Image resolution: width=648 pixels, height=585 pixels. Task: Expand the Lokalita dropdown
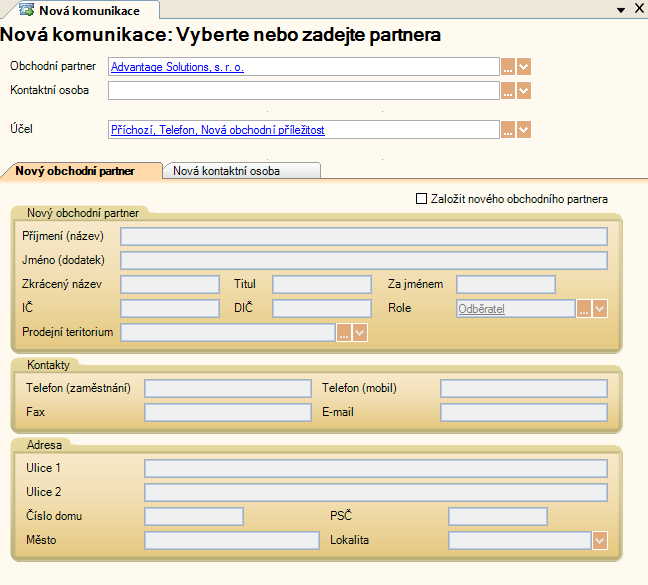[x=600, y=540]
